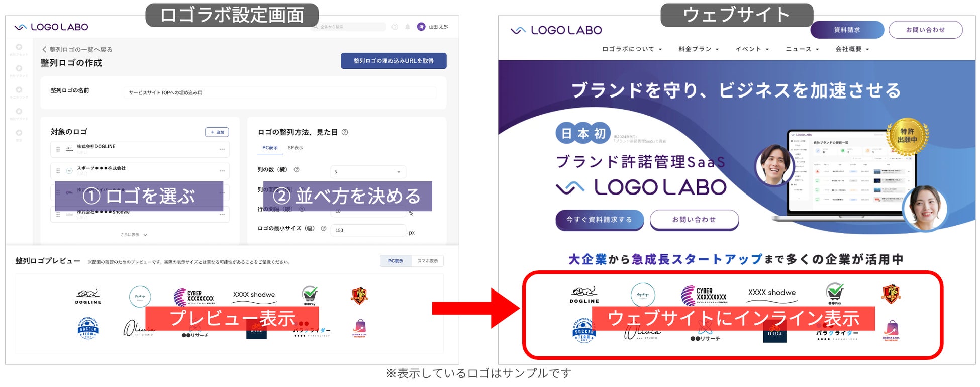Select スマホ表示 in the preview toggle
This screenshot has width=980, height=387.
coord(428,261)
